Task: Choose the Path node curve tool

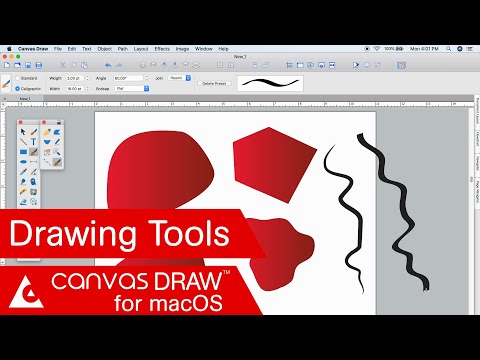Action: [47, 162]
